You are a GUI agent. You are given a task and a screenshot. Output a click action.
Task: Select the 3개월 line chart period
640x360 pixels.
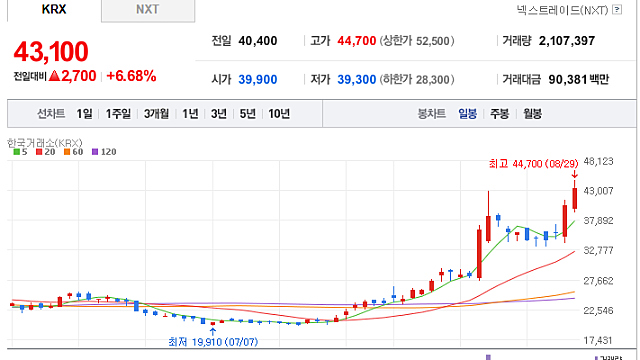point(156,113)
